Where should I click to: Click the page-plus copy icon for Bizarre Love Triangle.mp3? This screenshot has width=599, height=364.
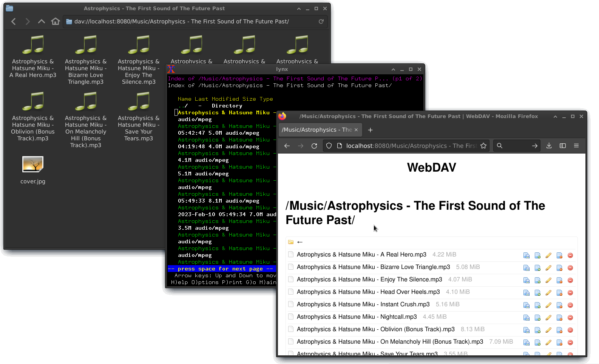coord(537,268)
